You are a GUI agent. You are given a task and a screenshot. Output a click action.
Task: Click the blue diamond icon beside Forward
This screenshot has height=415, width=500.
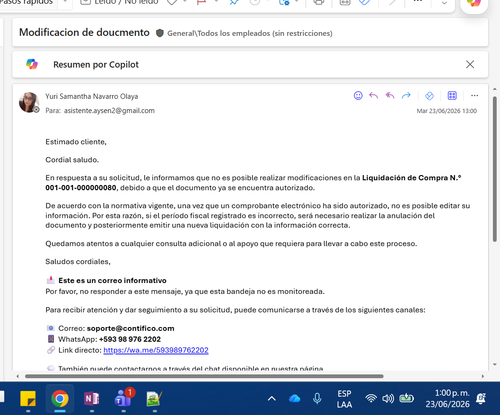(429, 96)
